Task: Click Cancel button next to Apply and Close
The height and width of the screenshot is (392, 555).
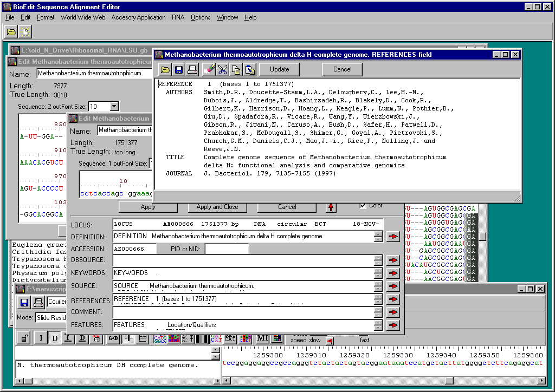Action: (x=287, y=207)
